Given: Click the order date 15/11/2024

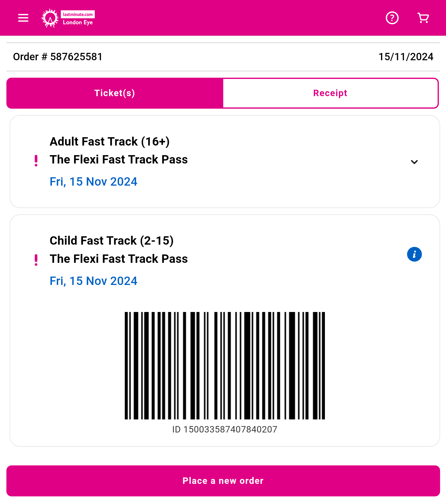Looking at the screenshot, I should (x=406, y=57).
